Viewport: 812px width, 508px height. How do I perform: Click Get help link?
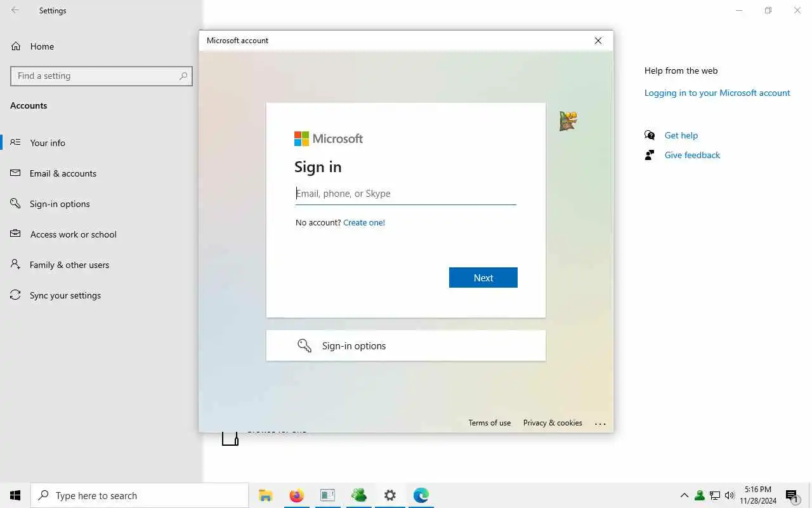(x=681, y=135)
